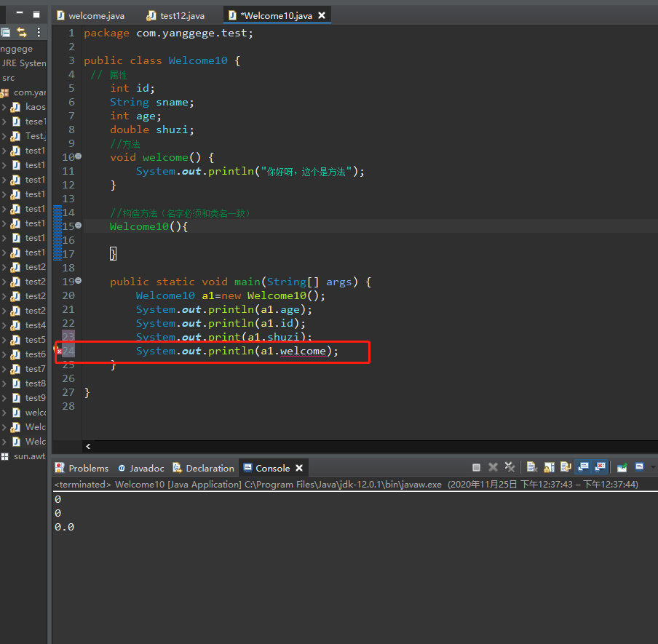Image resolution: width=658 pixels, height=644 pixels.
Task: Expand the test4 file node
Action: click(4, 325)
